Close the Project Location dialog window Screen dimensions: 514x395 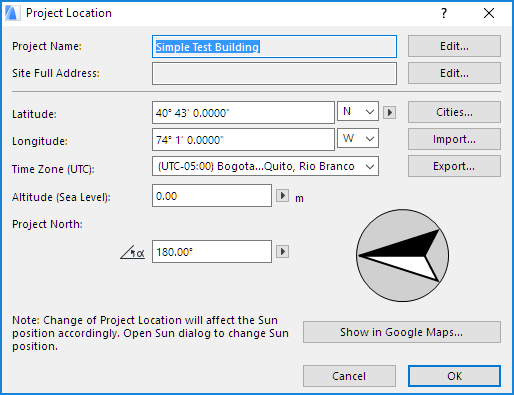click(489, 13)
